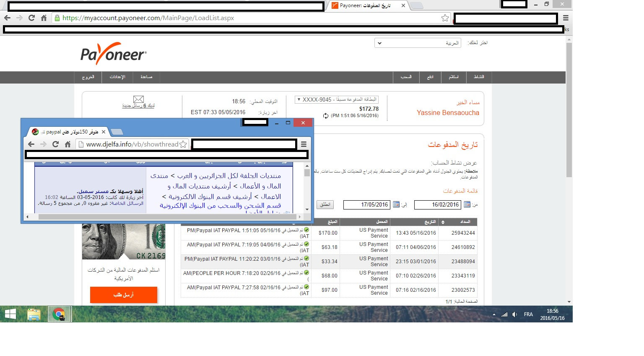The image size is (644, 356).
Task: Close the Payoneer browser tab
Action: click(403, 5)
